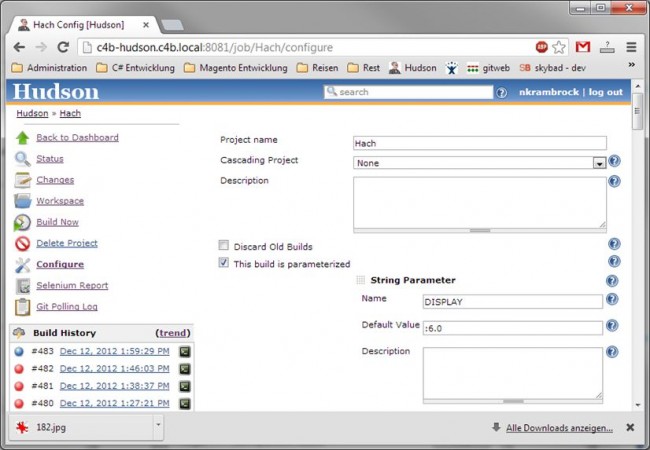
Task: Reload the page
Action: tap(63, 47)
